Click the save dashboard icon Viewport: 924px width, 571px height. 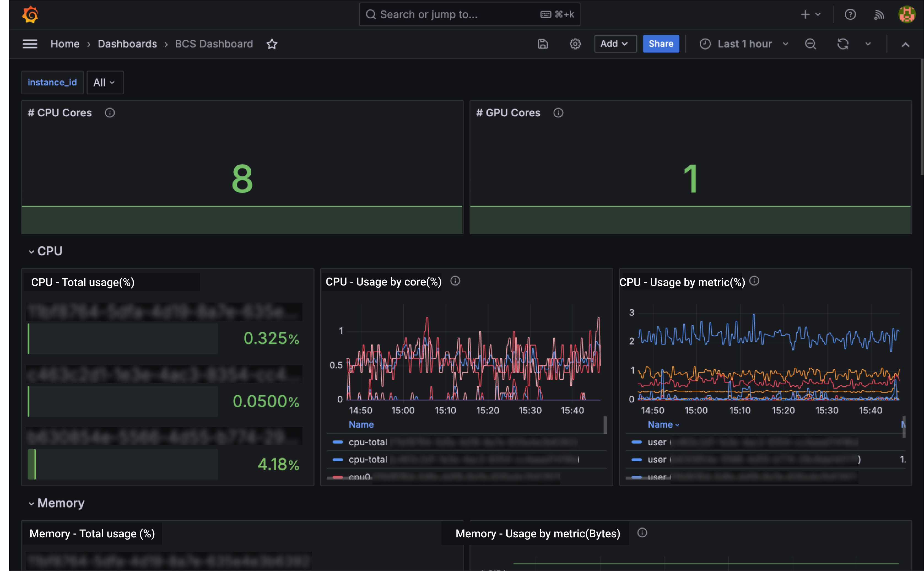click(x=542, y=44)
